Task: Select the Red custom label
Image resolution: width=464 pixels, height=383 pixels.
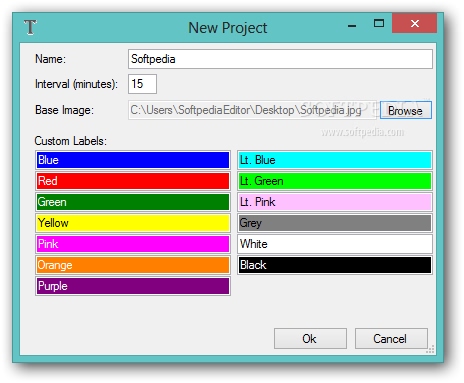Action: (133, 181)
